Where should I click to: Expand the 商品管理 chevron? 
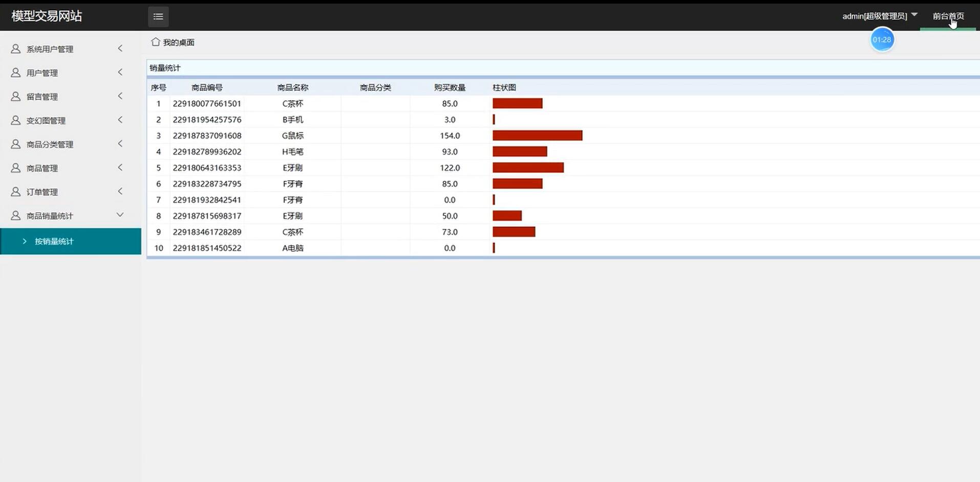click(120, 167)
